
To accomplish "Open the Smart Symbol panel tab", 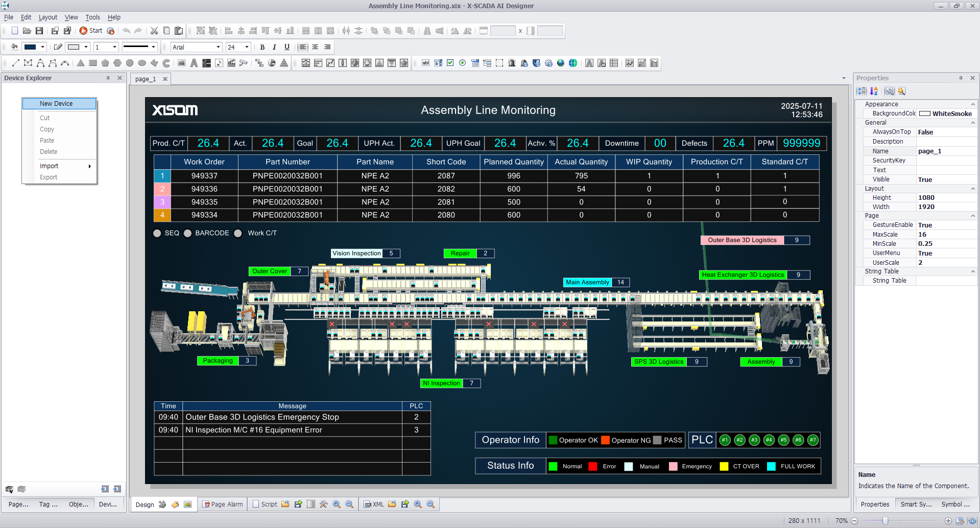I will point(916,504).
